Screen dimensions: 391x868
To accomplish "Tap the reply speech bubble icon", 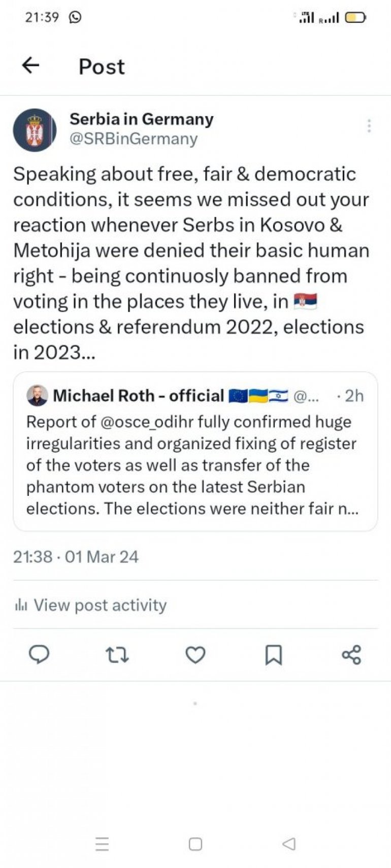I will (x=39, y=655).
